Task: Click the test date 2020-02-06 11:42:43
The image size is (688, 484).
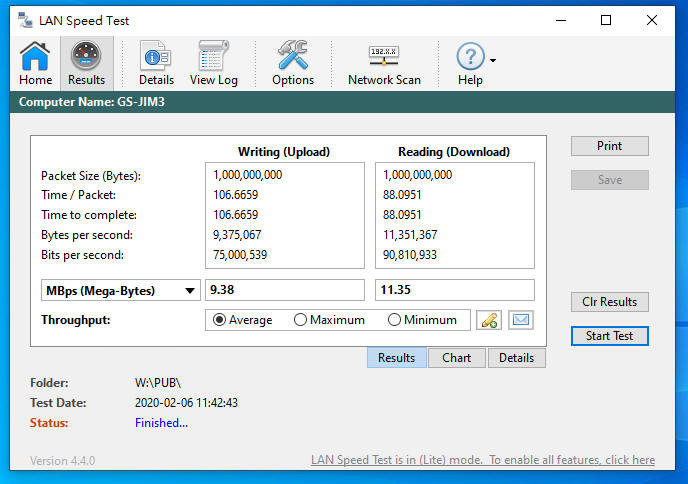Action: click(186, 403)
